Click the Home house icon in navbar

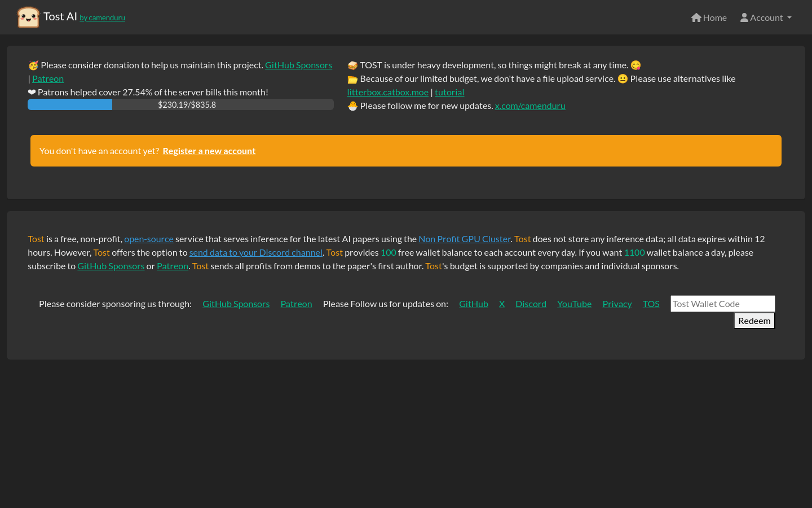tap(696, 17)
